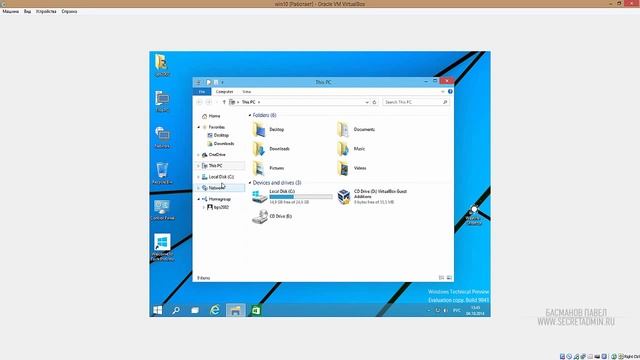Click the Back navigation arrow in Explorer
The width and height of the screenshot is (640, 360).
[200, 102]
